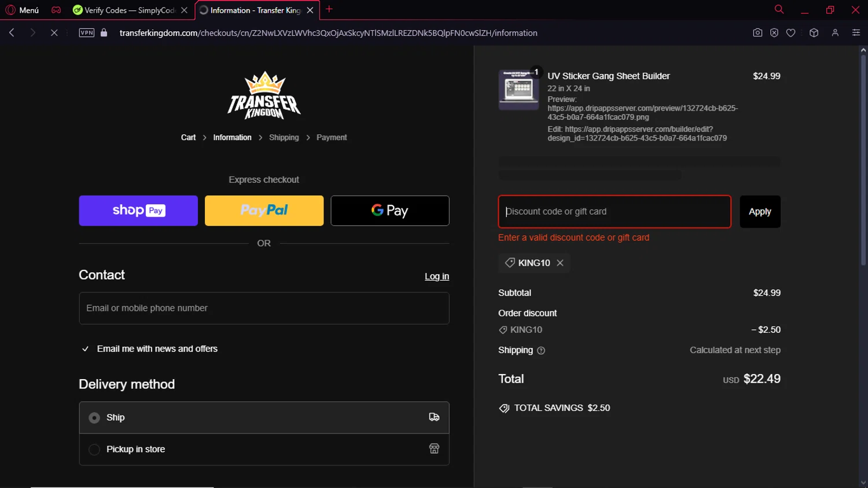Click the 'Calculated at next step' text
868x488 pixels.
(735, 350)
